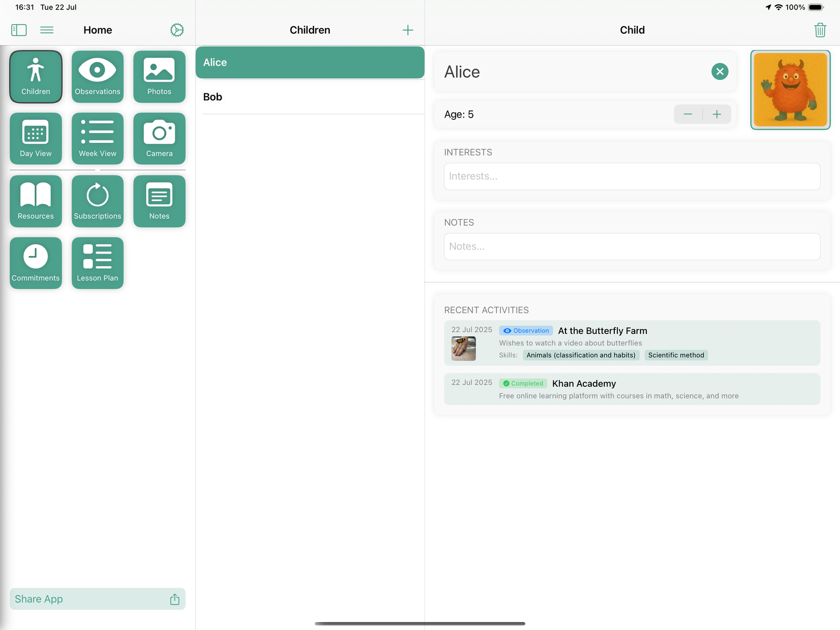Image resolution: width=840 pixels, height=630 pixels.
Task: Open the Day View calendar
Action: click(x=36, y=139)
